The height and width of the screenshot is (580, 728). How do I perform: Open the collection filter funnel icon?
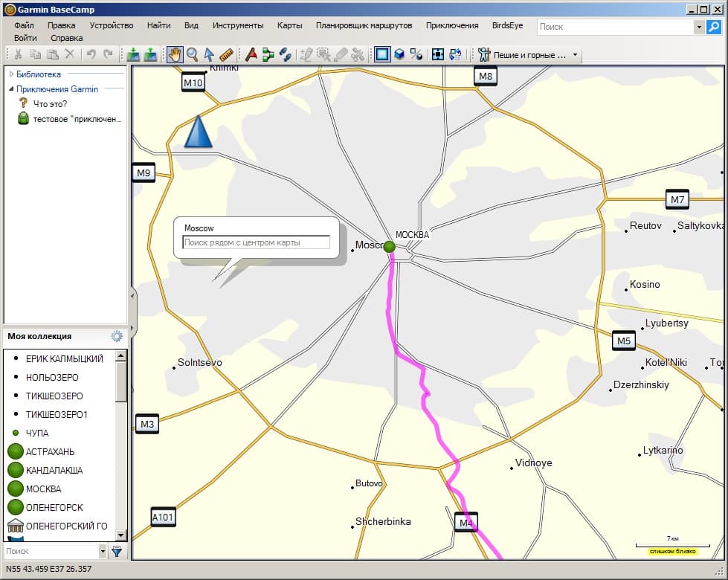[117, 551]
